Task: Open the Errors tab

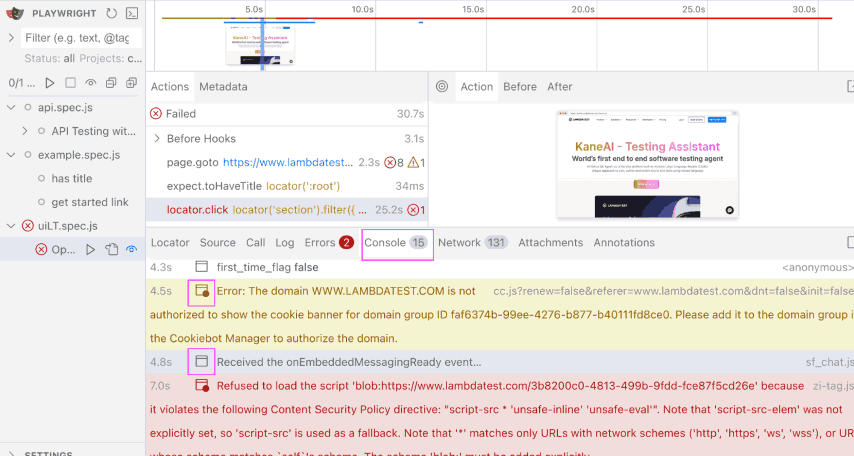Action: pos(320,243)
